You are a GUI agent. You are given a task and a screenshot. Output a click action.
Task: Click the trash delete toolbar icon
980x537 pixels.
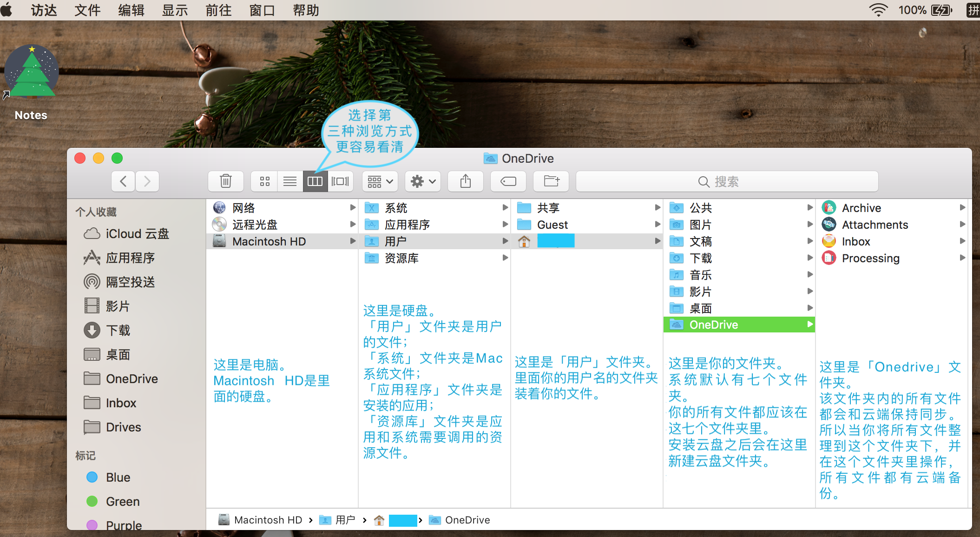point(225,181)
